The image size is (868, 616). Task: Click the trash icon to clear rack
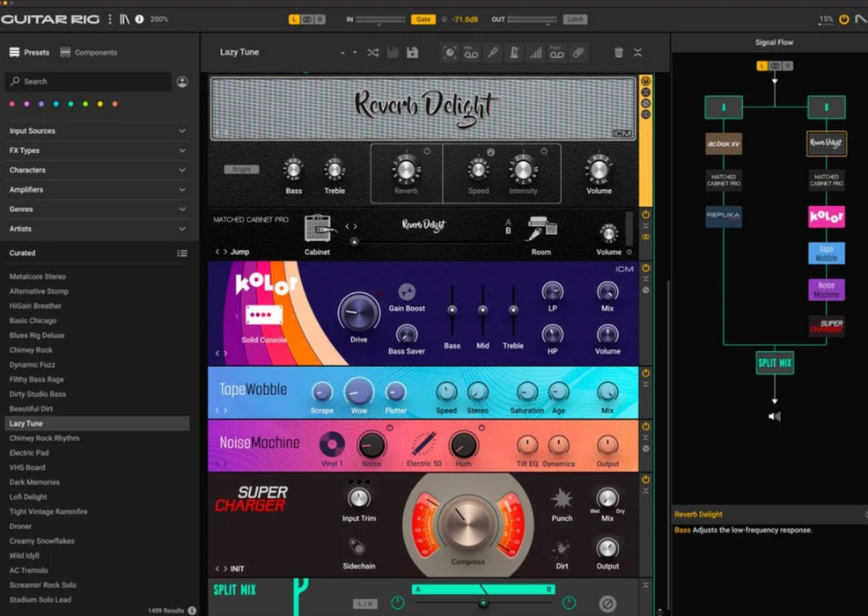pos(619,53)
